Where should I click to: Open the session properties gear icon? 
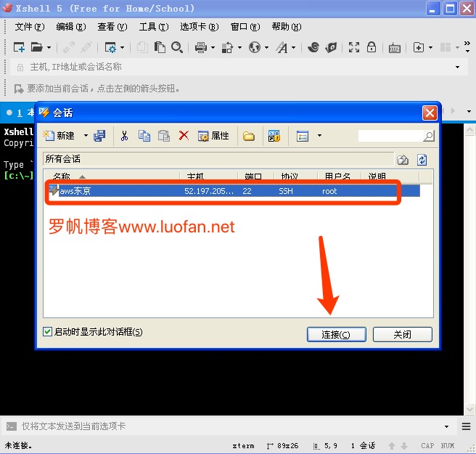click(110, 47)
